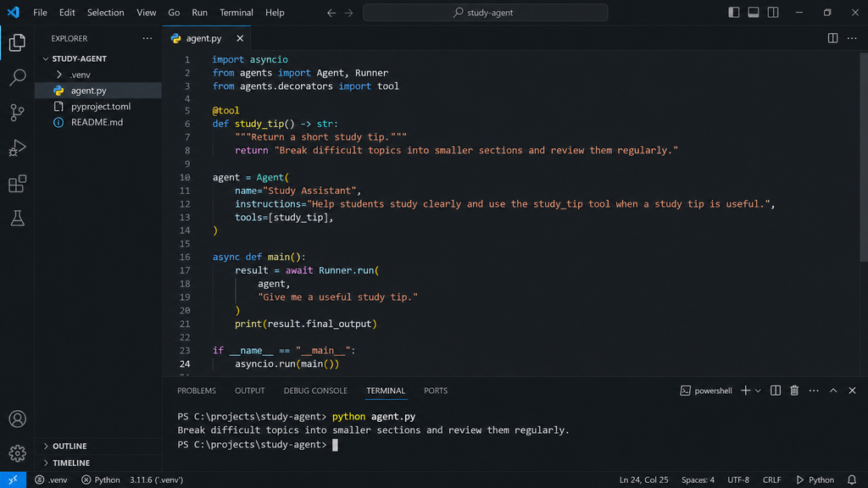868x488 pixels.
Task: Open the Manage gear settings icon
Action: tap(17, 453)
